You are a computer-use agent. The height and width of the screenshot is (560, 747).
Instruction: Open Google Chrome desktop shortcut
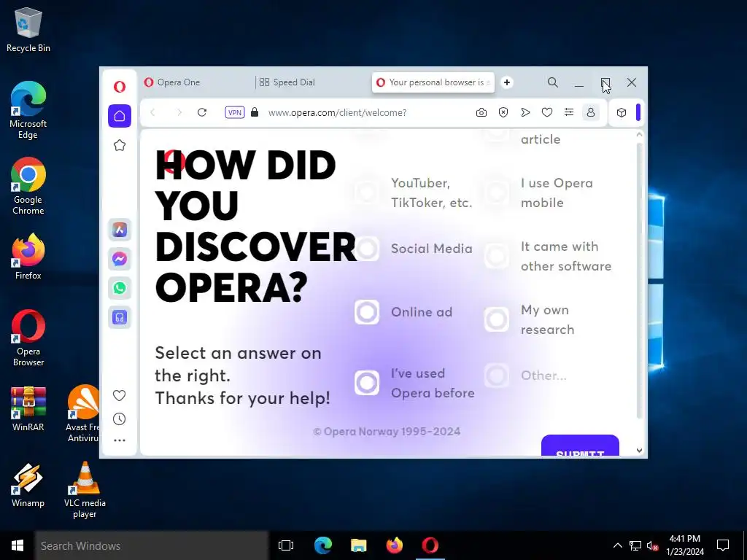click(28, 186)
